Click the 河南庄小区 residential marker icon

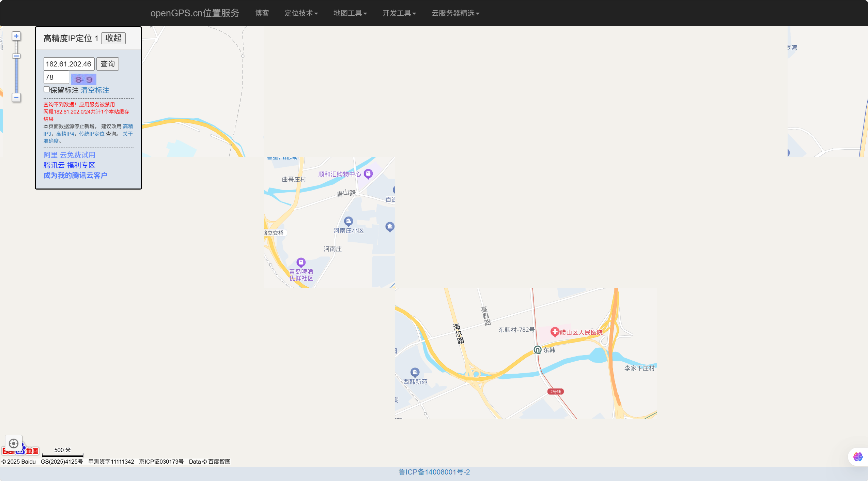click(348, 221)
